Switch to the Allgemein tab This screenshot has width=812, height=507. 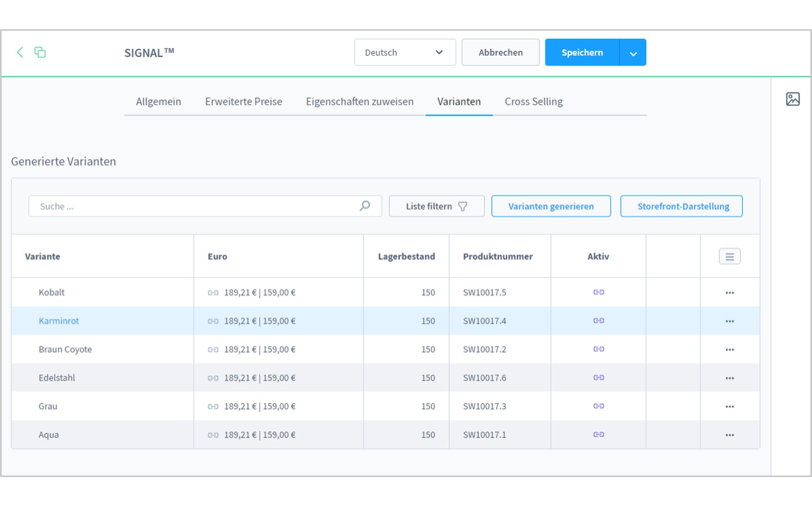click(x=158, y=101)
